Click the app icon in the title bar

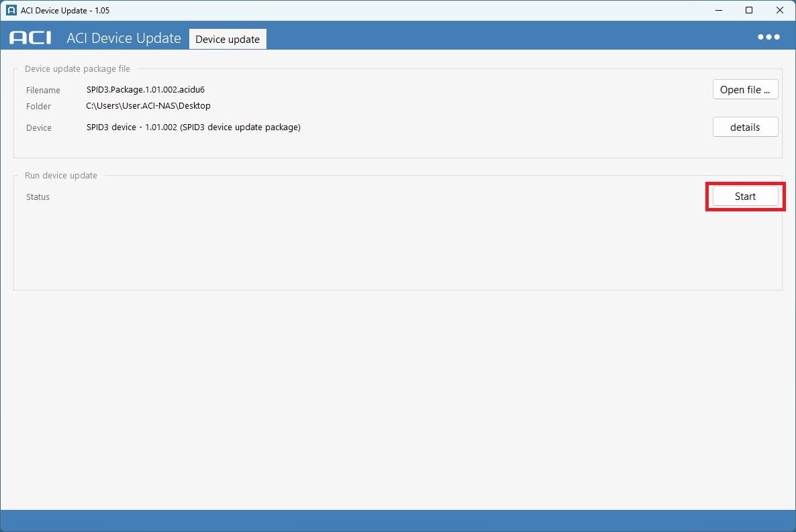[11, 10]
